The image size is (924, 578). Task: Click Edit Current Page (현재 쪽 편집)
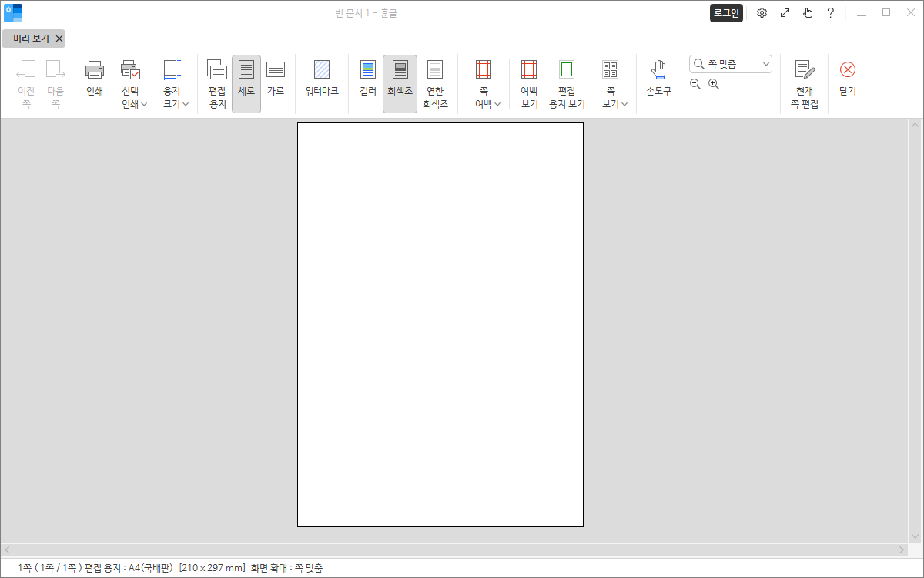pyautogui.click(x=804, y=85)
